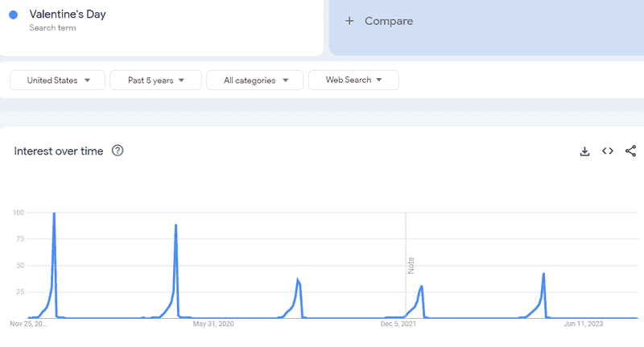Click the blue dot for Valentine's Day
The image size is (644, 347).
pos(14,14)
